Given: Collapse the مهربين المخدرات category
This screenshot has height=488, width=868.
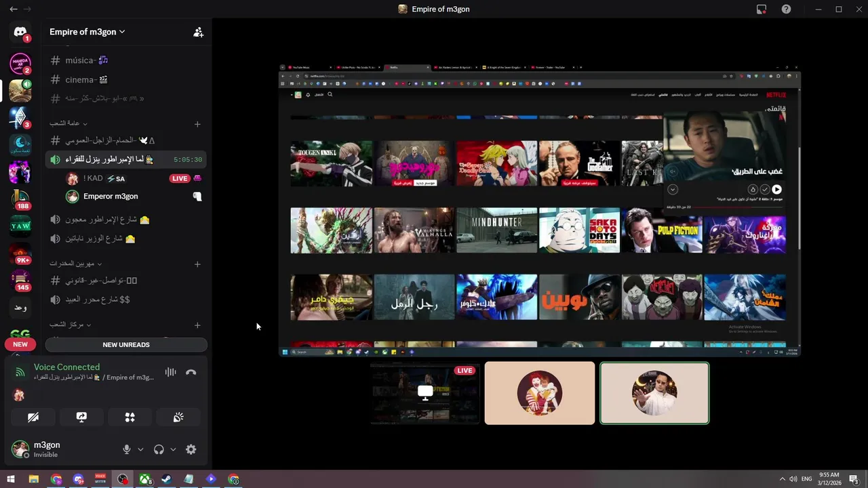Looking at the screenshot, I should coord(76,264).
